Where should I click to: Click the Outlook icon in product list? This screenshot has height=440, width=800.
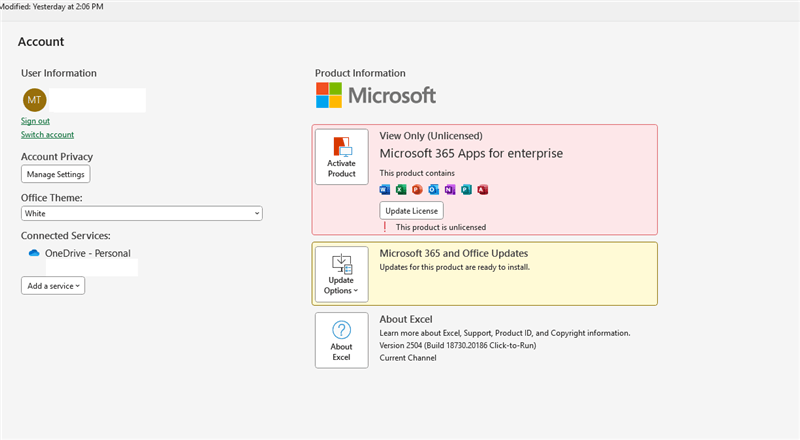[x=433, y=190]
